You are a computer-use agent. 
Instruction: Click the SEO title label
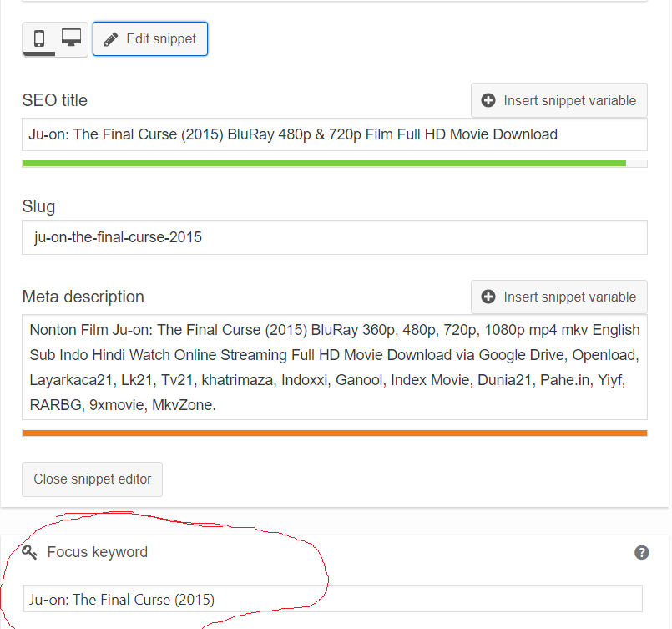[55, 100]
